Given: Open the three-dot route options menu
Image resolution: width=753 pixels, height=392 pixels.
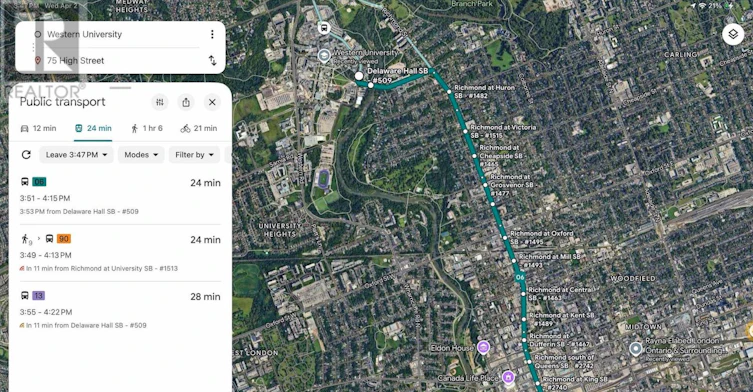Looking at the screenshot, I should [212, 34].
